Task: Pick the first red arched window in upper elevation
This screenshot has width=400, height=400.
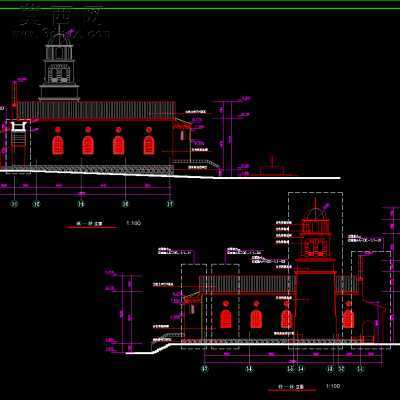Action: coord(58,145)
